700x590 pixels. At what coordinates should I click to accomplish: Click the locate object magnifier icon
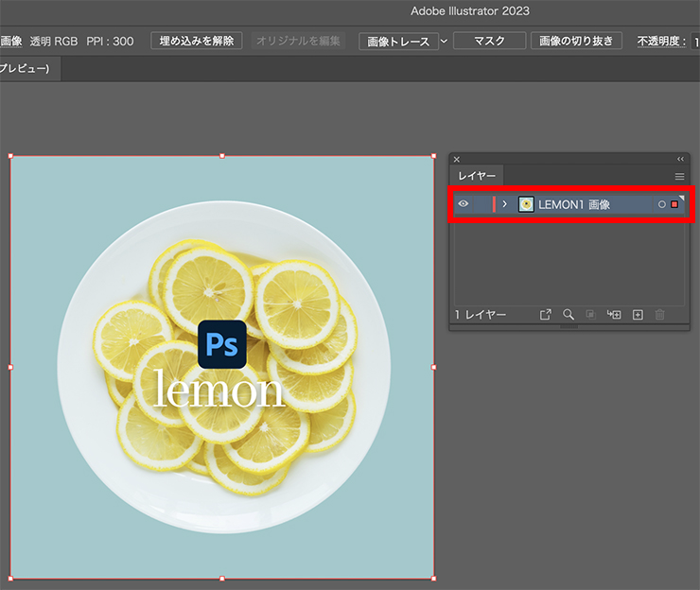(569, 315)
